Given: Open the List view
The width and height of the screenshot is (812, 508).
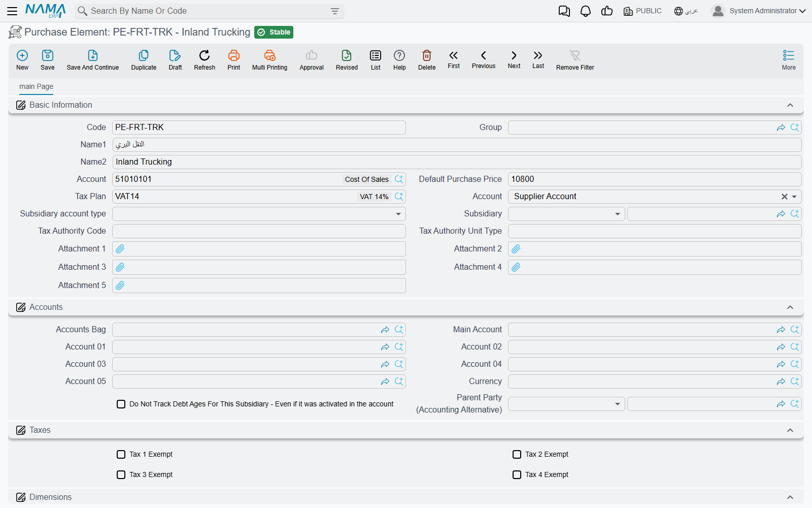Looking at the screenshot, I should [x=376, y=60].
